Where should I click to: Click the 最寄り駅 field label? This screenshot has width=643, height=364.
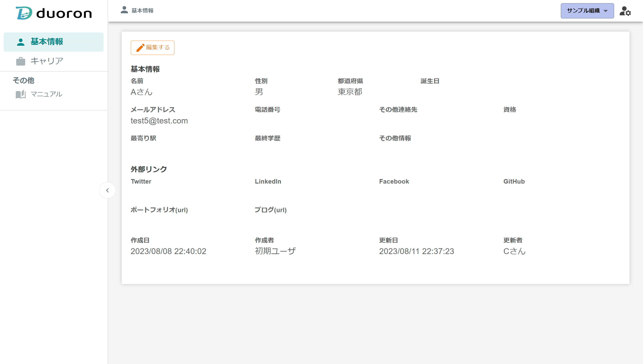click(144, 138)
